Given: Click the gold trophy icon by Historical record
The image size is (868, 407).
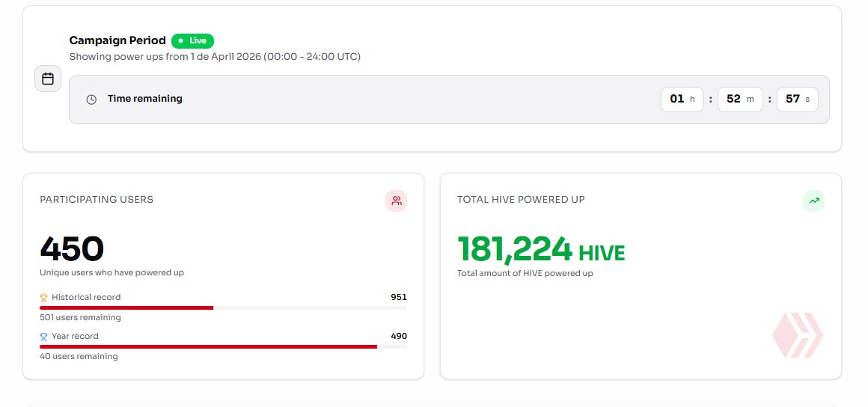Looking at the screenshot, I should click(43, 297).
